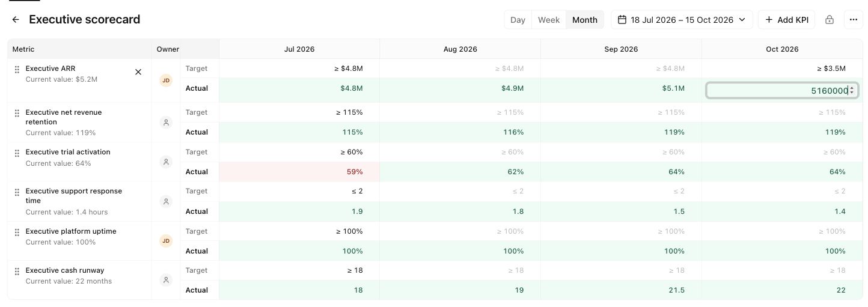Click the Jul 2026 cash runway target ≥ 18
868x307 pixels.
tap(355, 270)
